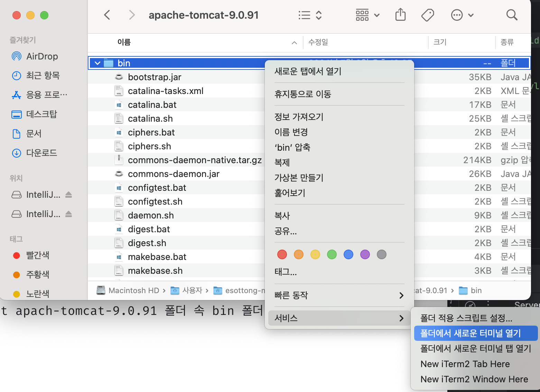The image size is (540, 392).
Task: Click the 사용자 folder in path bar
Action: click(x=186, y=291)
